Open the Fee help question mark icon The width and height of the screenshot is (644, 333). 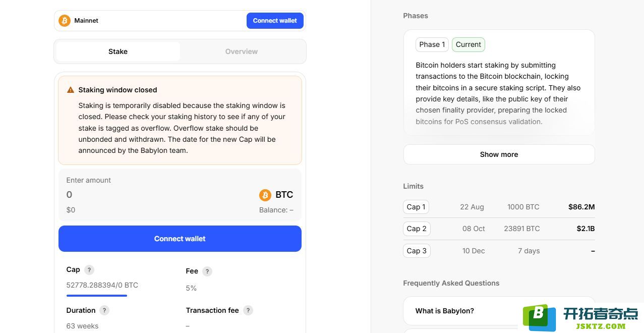click(207, 271)
